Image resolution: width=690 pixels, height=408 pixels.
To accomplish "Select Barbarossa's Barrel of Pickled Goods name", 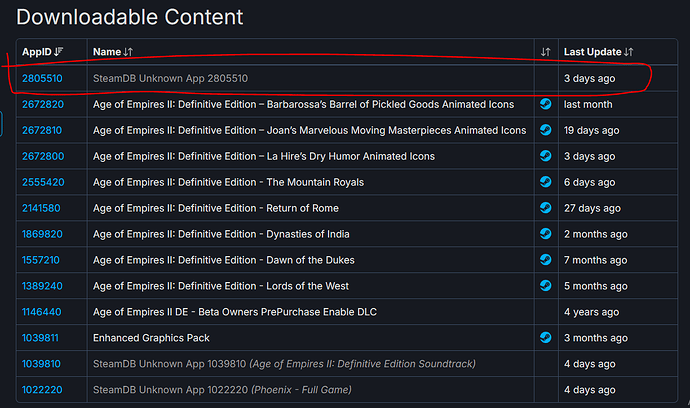I will pyautogui.click(x=303, y=104).
